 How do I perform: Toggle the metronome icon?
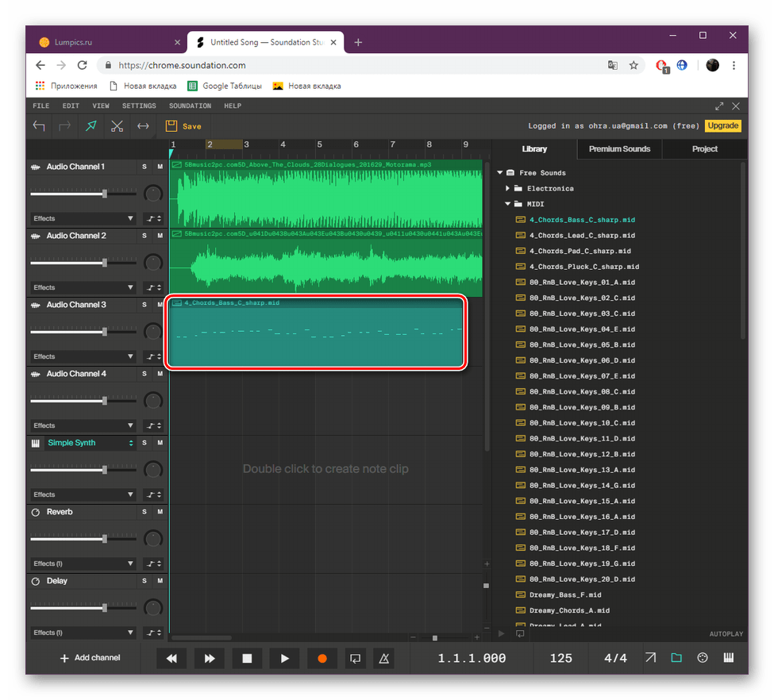point(383,658)
